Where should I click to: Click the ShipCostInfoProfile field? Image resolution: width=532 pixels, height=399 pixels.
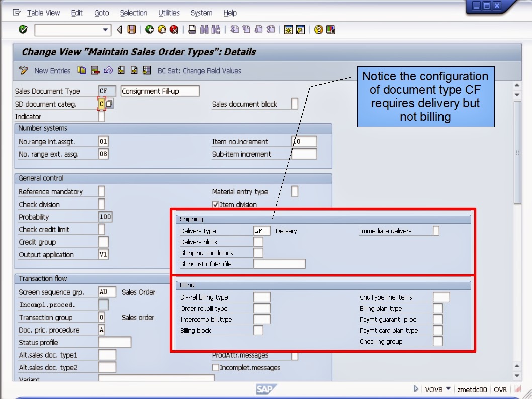(x=280, y=264)
